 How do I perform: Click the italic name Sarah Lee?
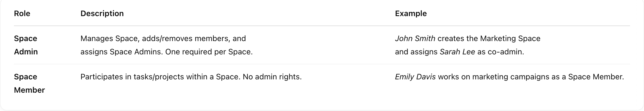pyautogui.click(x=457, y=52)
